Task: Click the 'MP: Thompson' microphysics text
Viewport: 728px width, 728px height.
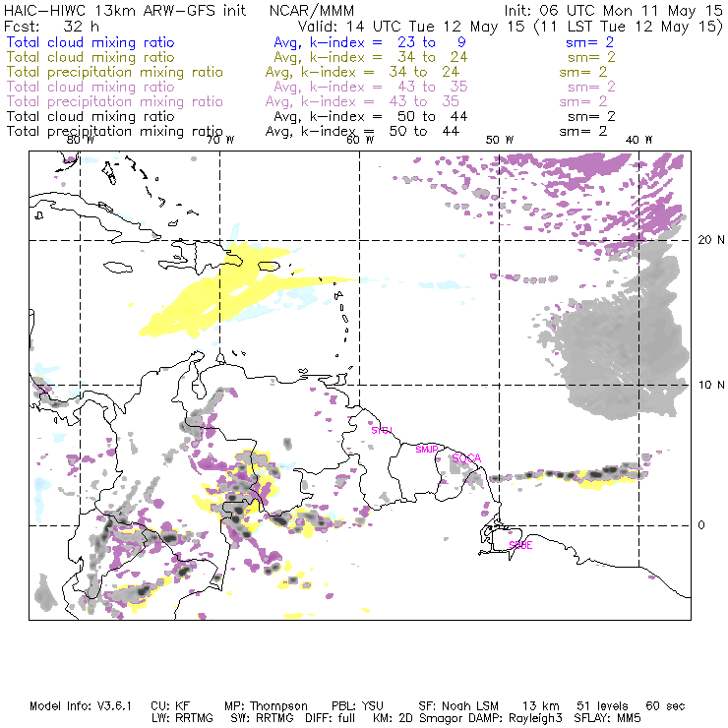Action: pos(266,706)
